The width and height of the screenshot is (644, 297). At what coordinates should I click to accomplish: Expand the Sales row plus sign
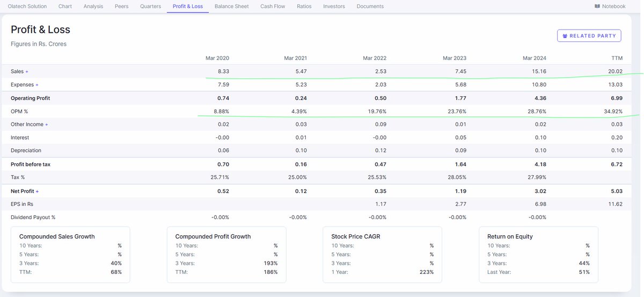tap(27, 71)
